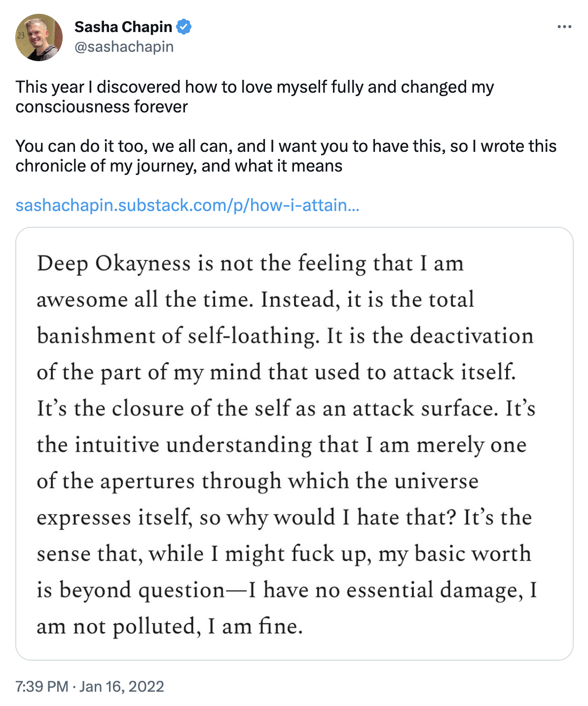
Task: Click the words 'consciousness forever' in tweet
Action: [102, 106]
